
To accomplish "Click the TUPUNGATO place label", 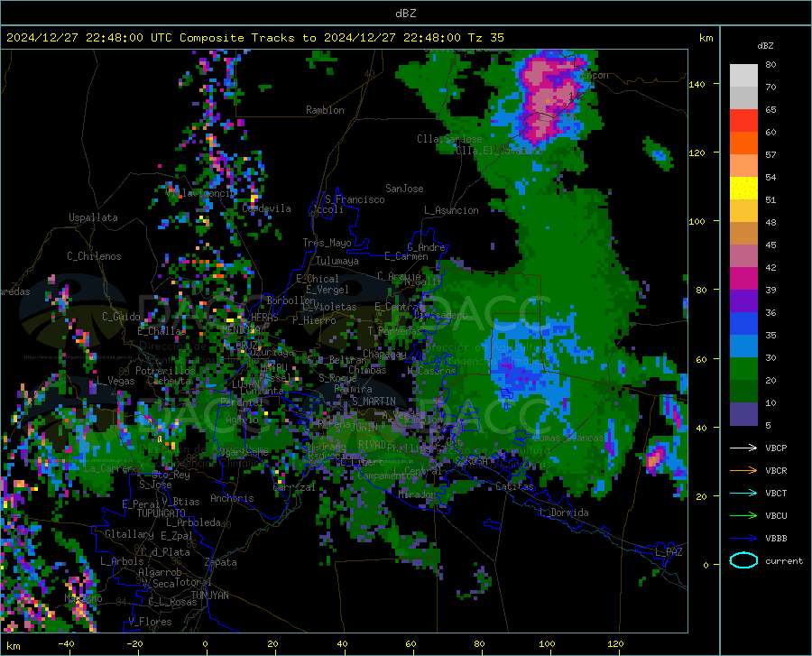I will tap(161, 513).
